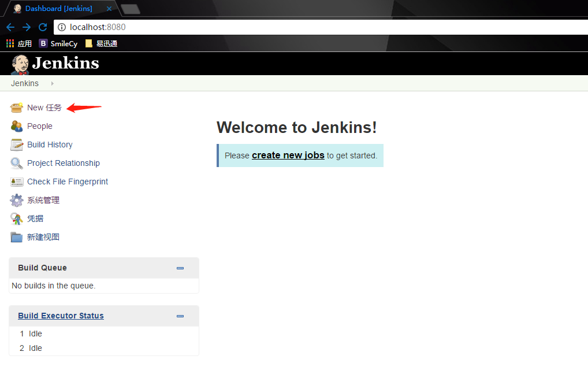Image resolution: width=588 pixels, height=374 pixels.
Task: Click the site info icon in address bar
Action: coord(62,27)
